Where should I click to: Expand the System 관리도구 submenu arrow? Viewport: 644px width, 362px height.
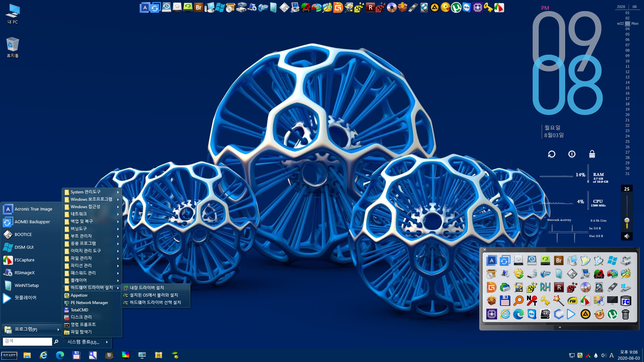coord(118,192)
